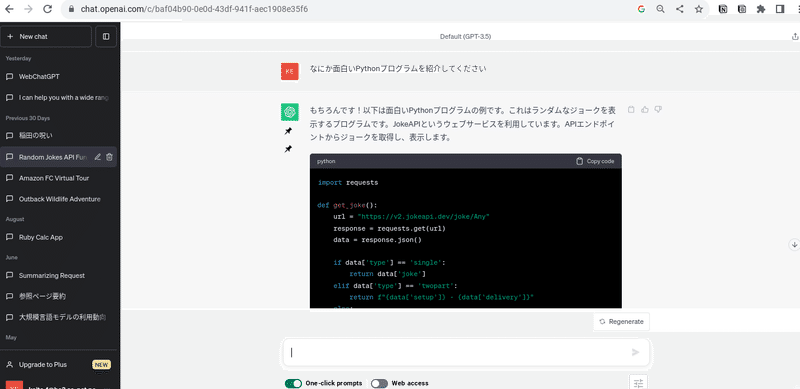Click the Google icon in the address bar
Viewport: 800px width, 389px height.
tap(641, 9)
